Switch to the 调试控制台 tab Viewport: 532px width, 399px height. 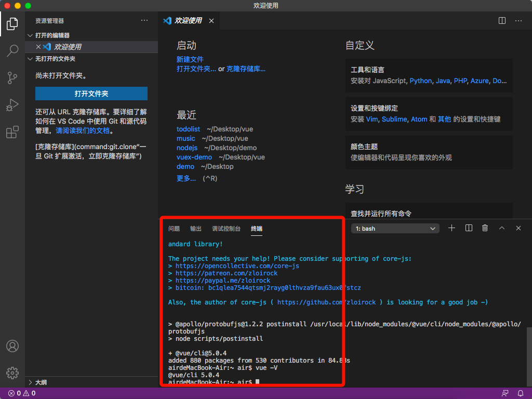[x=226, y=229]
